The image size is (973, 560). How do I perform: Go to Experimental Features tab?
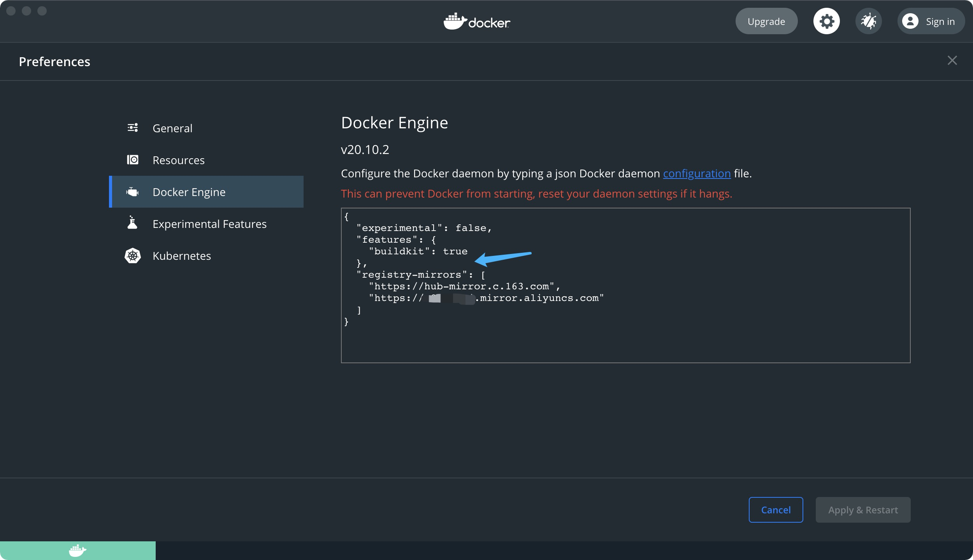point(206,224)
